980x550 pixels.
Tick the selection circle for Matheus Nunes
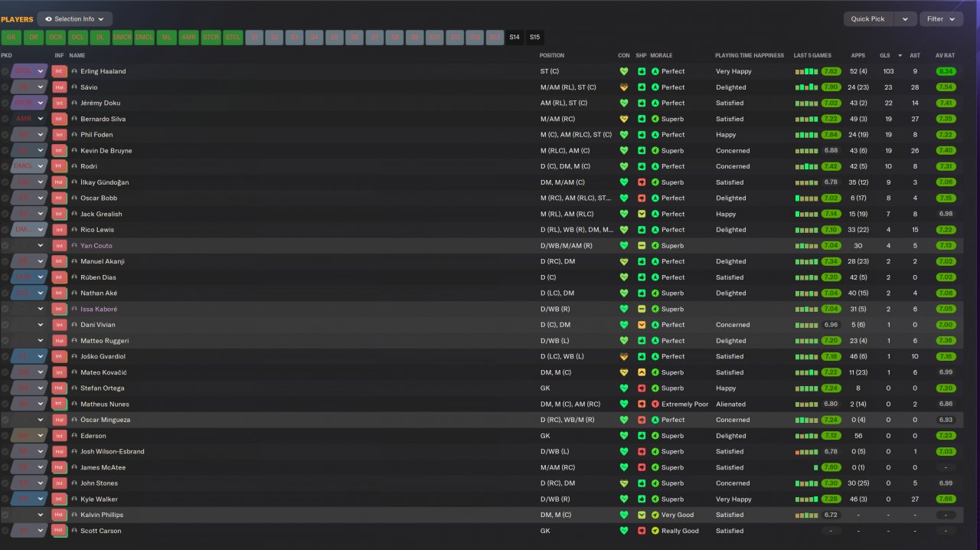click(x=5, y=404)
